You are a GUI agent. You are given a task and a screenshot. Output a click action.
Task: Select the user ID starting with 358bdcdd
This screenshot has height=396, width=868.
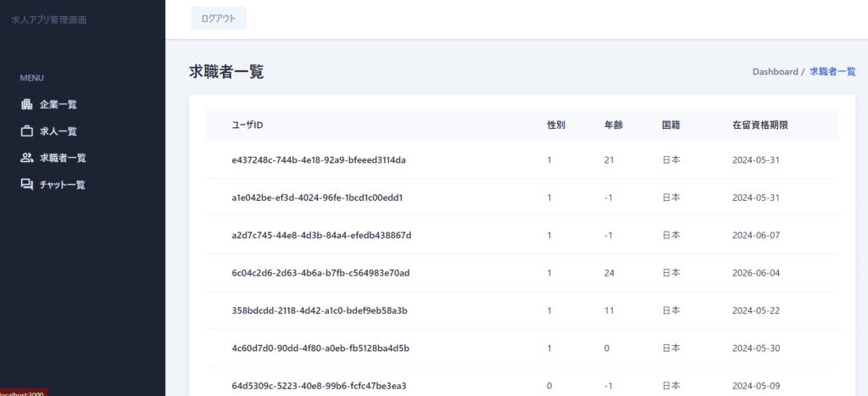[x=320, y=310]
